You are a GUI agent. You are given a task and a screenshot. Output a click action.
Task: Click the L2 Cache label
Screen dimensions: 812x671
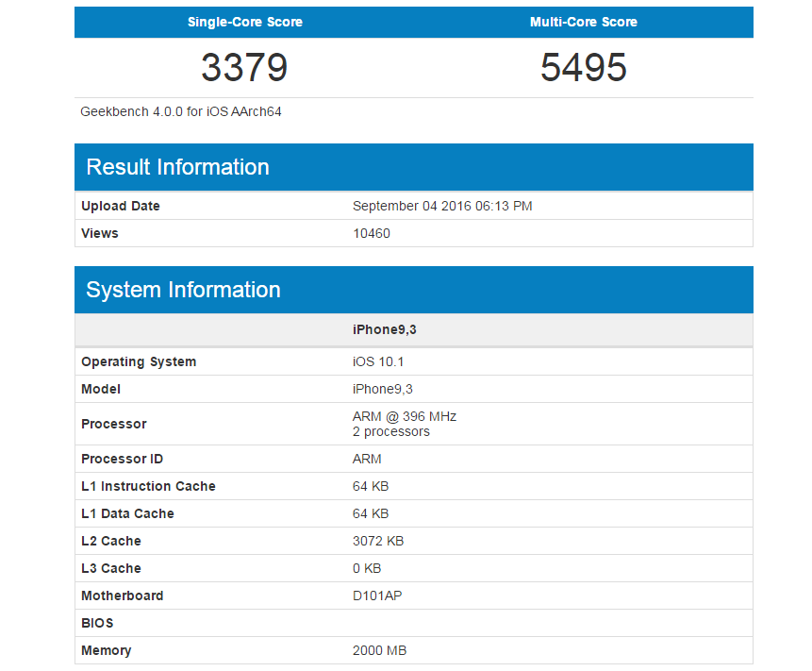coord(111,542)
